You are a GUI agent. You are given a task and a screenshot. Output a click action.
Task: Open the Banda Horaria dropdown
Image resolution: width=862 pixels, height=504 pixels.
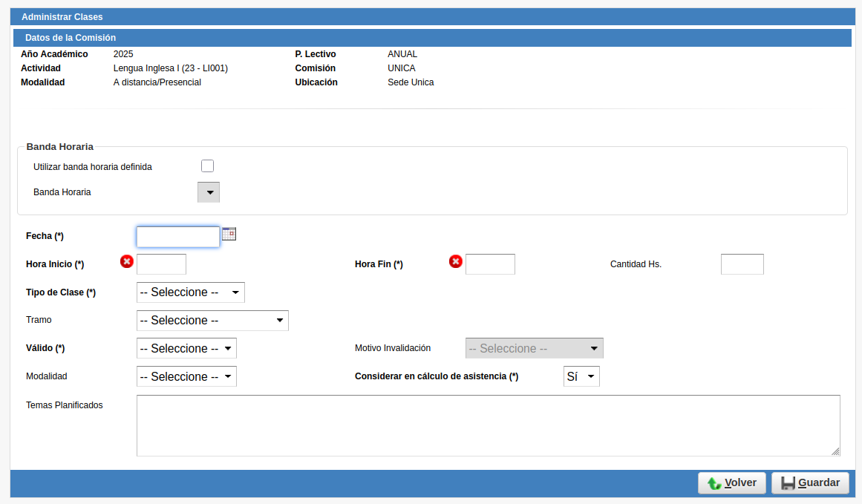pos(209,192)
